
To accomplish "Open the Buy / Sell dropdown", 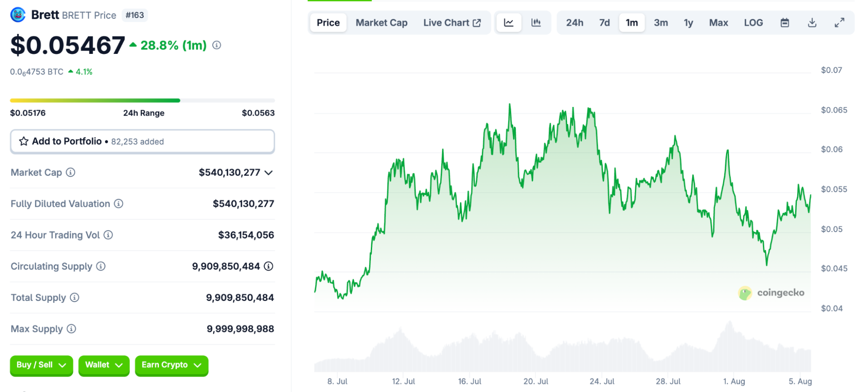I will (41, 365).
